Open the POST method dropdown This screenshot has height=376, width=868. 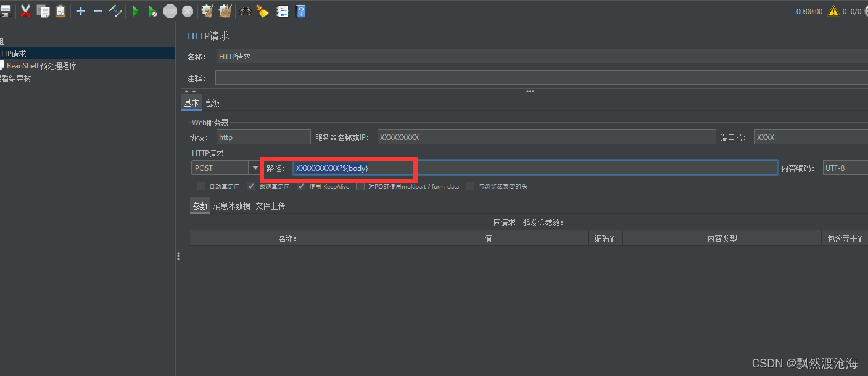click(255, 168)
